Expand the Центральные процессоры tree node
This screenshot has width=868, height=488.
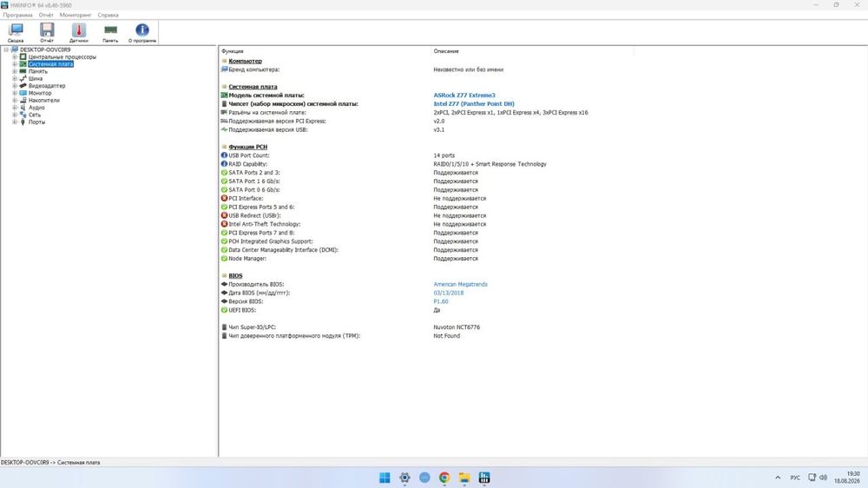tap(15, 57)
